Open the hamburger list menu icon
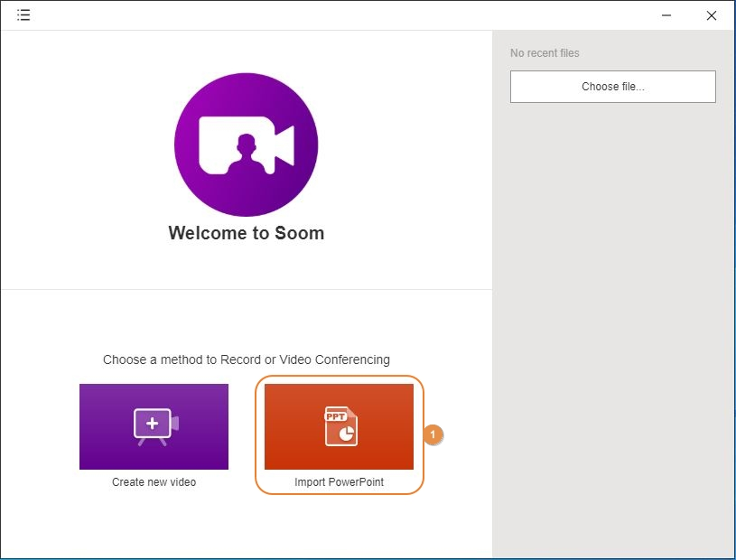The image size is (736, 560). coord(23,15)
